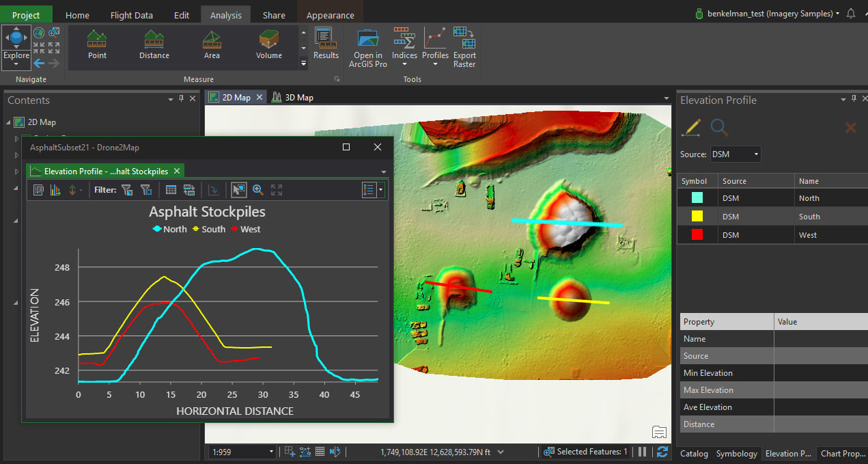Click the red X delete icon in Elevation Profile
Image resolution: width=868 pixels, height=464 pixels.
coord(851,127)
